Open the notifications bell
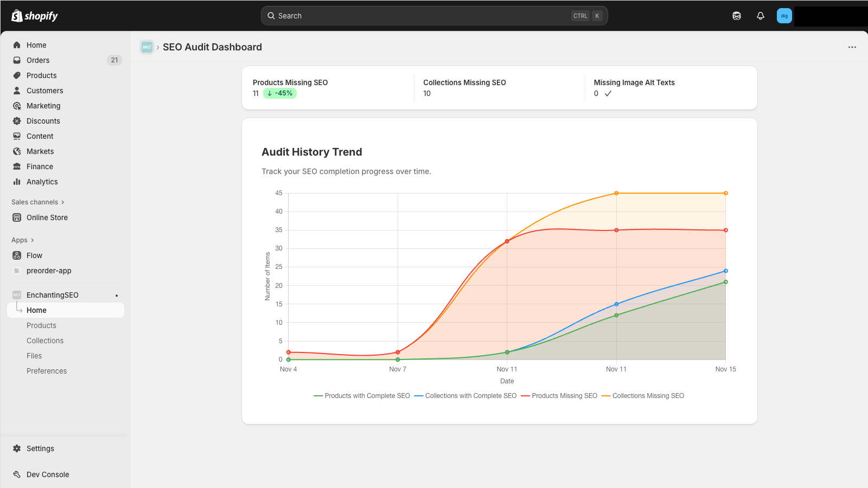The width and height of the screenshot is (868, 488). tap(761, 16)
